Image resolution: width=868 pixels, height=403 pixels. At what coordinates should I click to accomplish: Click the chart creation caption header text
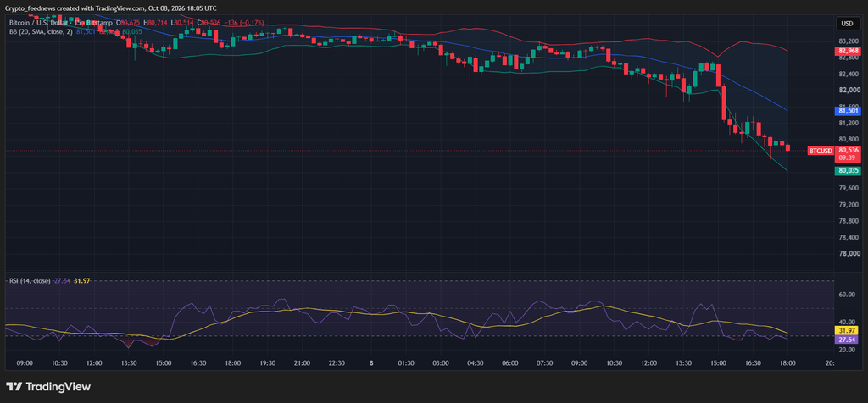click(x=111, y=8)
